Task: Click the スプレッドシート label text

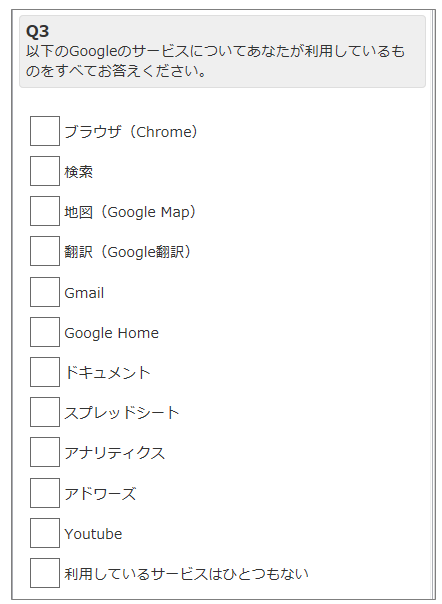Action: pos(122,413)
